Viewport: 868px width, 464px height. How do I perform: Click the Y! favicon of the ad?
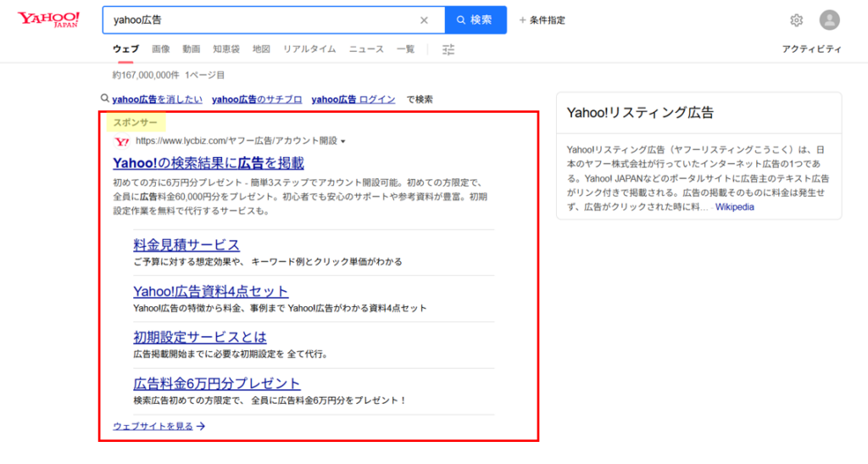[121, 141]
